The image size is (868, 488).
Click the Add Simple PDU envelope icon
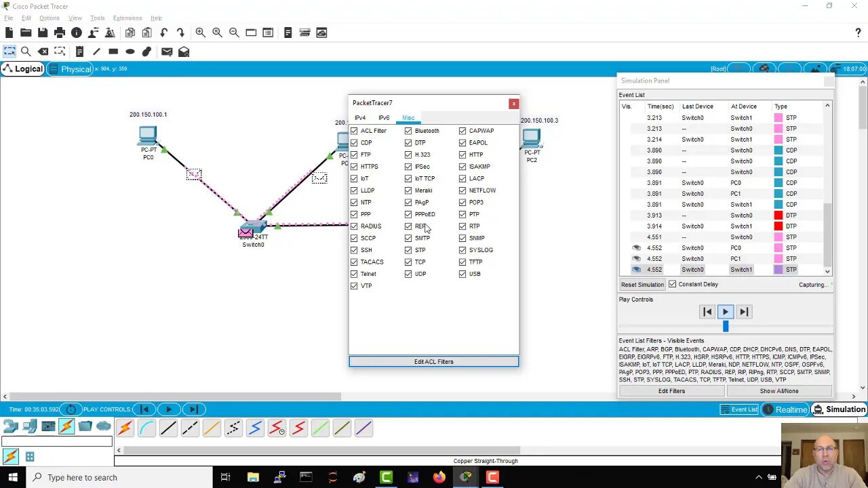(x=167, y=52)
